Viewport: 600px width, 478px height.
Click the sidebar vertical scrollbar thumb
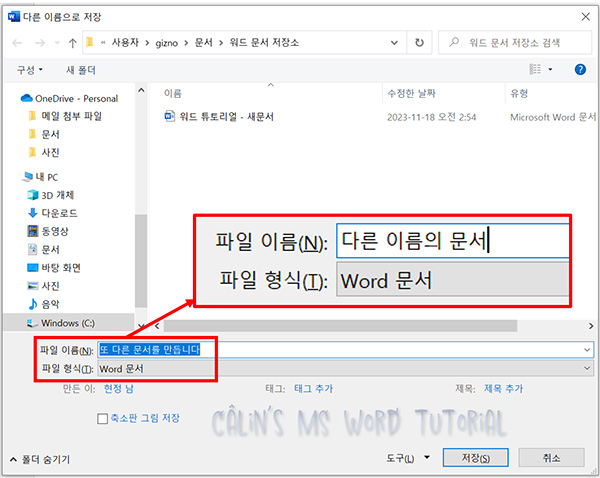coord(141,260)
